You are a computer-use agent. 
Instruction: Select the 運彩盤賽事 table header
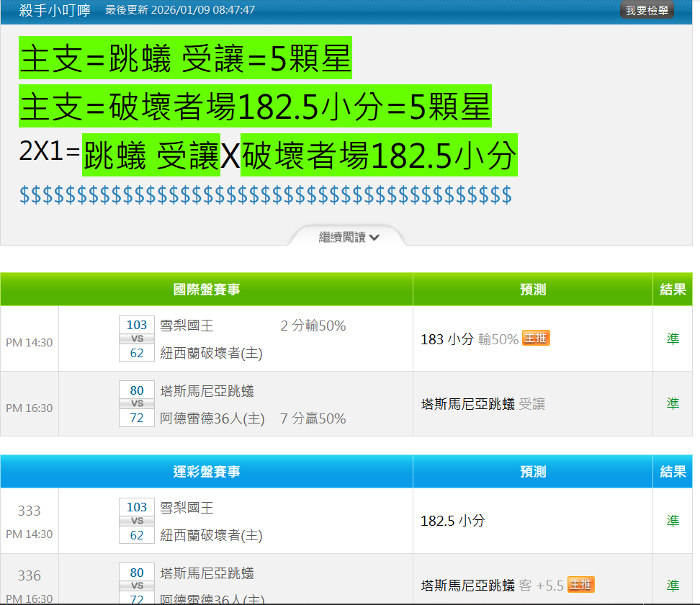207,472
